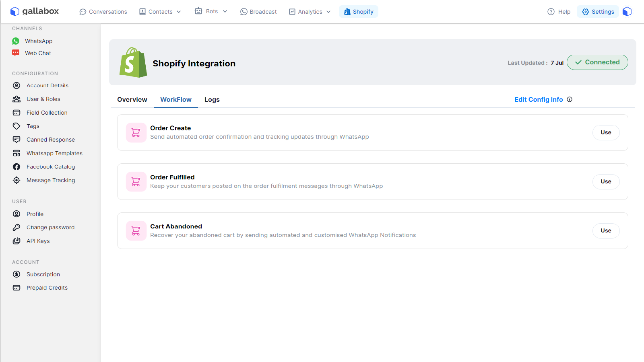Open the Shopify top navigation item
The height and width of the screenshot is (362, 644).
[x=359, y=12]
